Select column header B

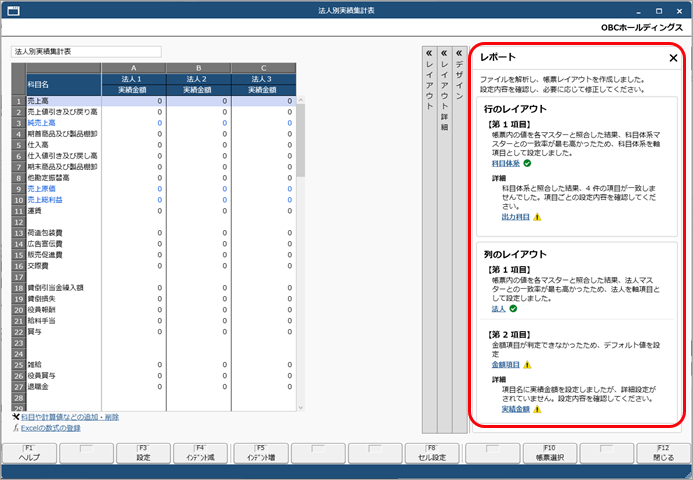point(199,68)
